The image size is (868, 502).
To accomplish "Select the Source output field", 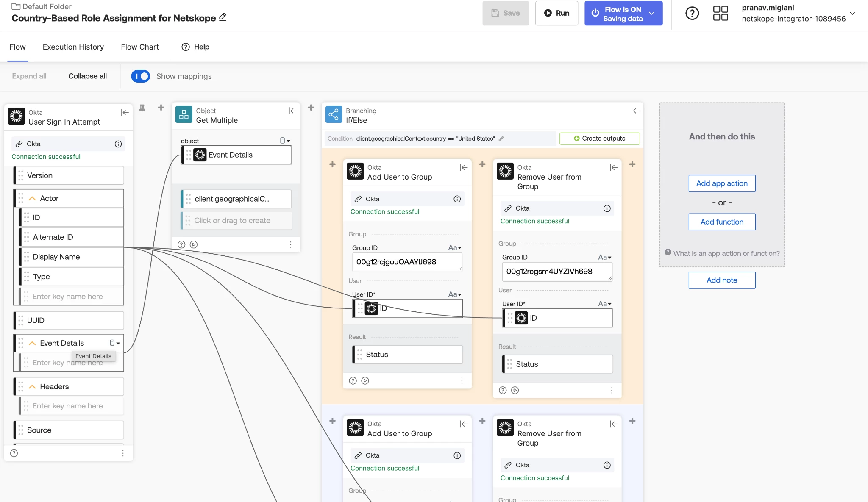I will point(68,430).
